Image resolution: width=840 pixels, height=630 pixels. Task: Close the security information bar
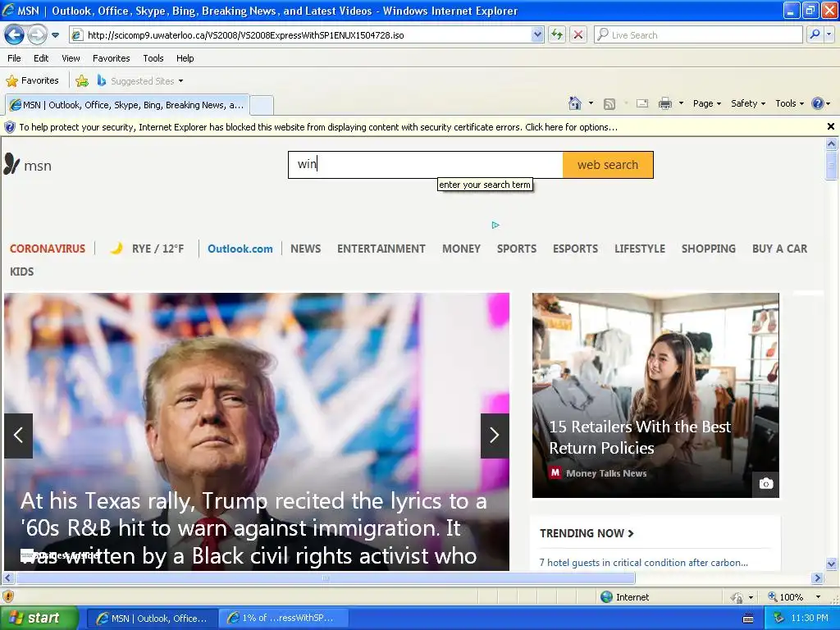pos(830,126)
